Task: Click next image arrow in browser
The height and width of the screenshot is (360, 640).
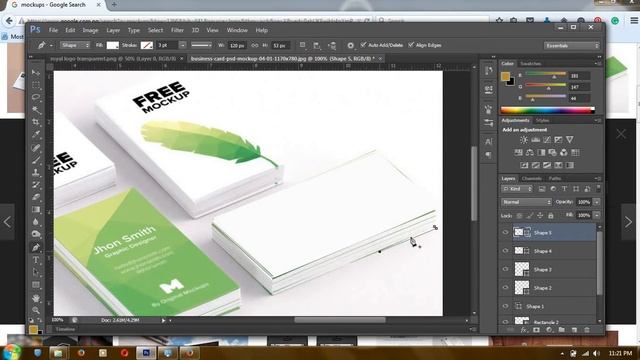Action: point(628,222)
